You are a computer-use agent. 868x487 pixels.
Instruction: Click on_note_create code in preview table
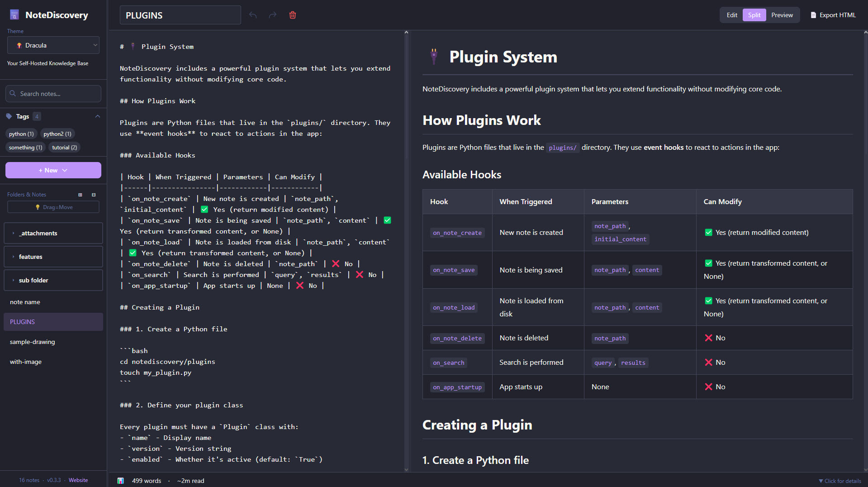click(457, 233)
